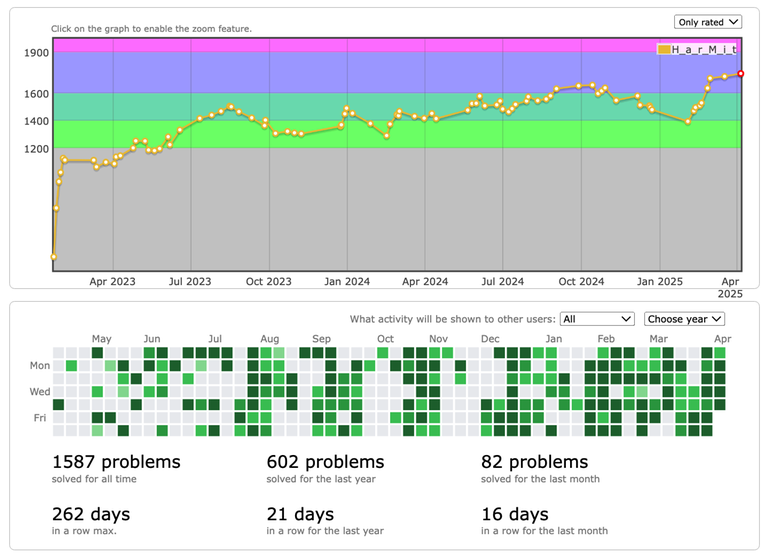Expand the activity visibility "All" dropdown
Viewport: 768px width, 559px height.
click(597, 319)
